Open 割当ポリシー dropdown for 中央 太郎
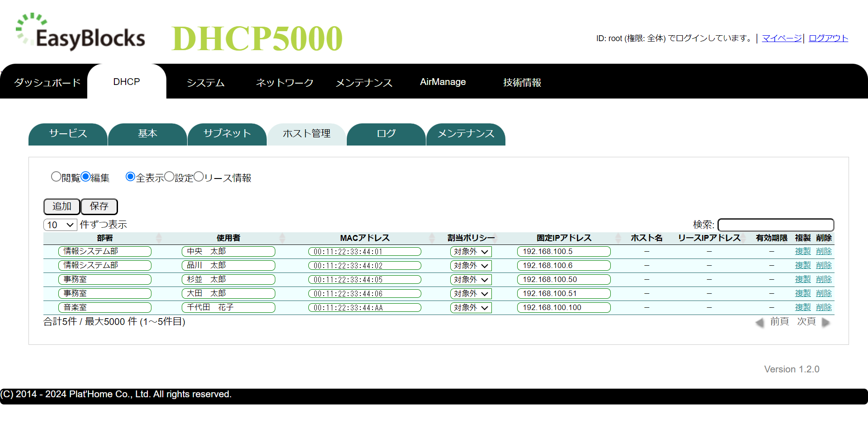 (x=471, y=252)
